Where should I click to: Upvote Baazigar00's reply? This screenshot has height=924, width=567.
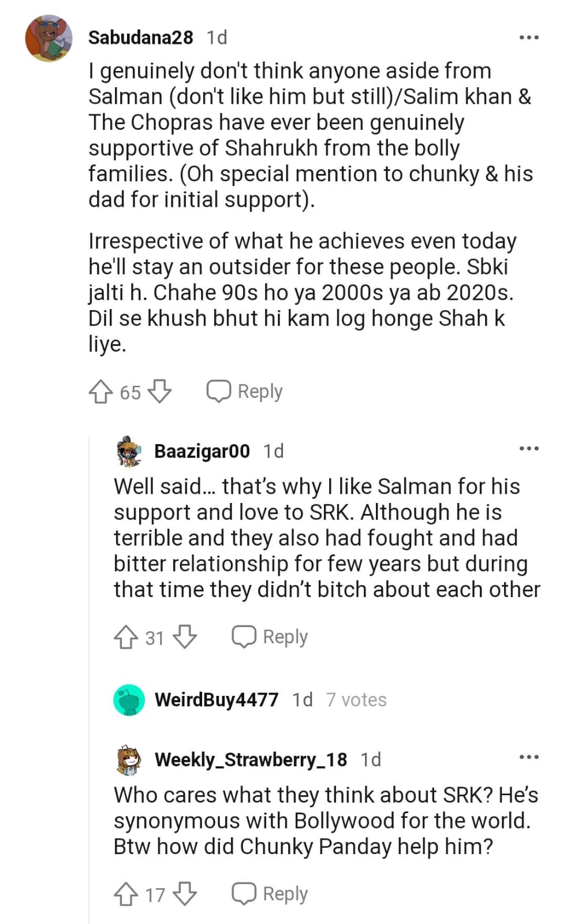(126, 638)
